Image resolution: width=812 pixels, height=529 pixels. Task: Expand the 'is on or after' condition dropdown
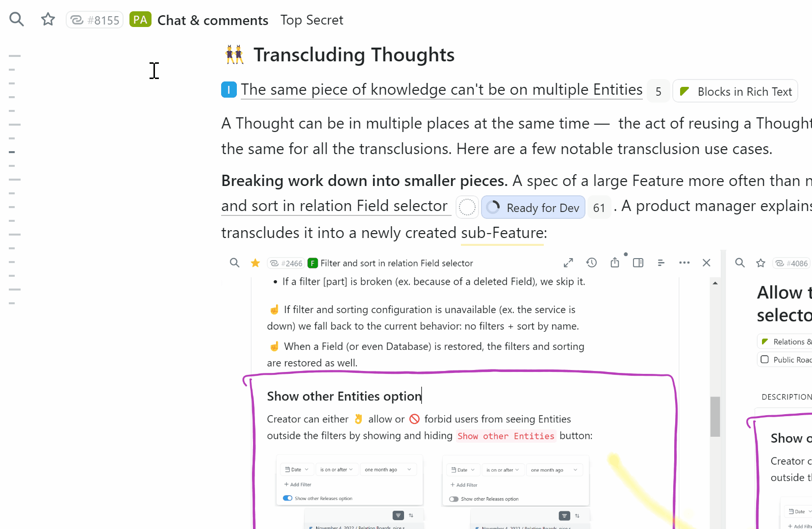[x=337, y=469]
